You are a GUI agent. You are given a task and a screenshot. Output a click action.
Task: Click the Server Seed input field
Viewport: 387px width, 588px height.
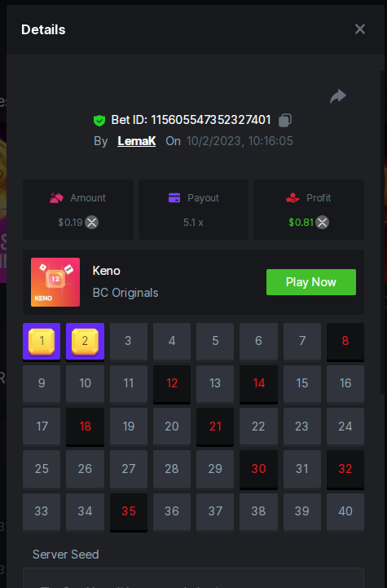pyautogui.click(x=193, y=578)
